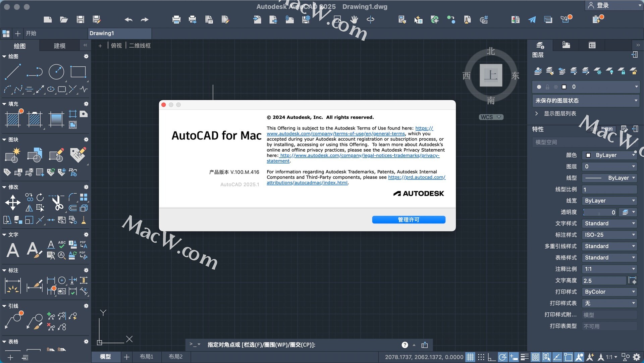Open the 线型 ByLayer dropdown

click(x=609, y=178)
